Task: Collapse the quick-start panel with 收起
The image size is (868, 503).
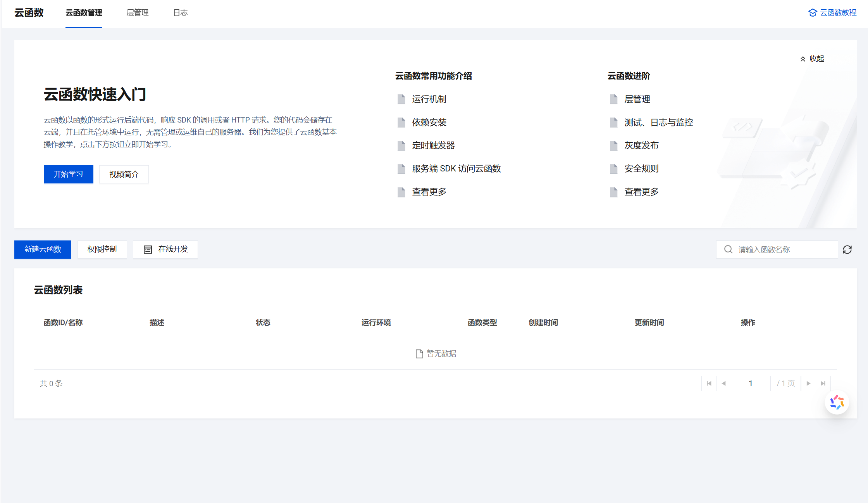Action: coord(812,59)
